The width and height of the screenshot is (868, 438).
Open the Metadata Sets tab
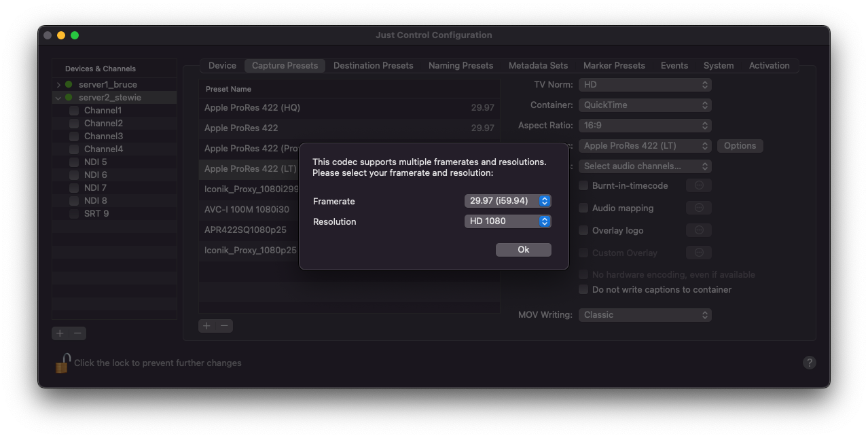[538, 66]
